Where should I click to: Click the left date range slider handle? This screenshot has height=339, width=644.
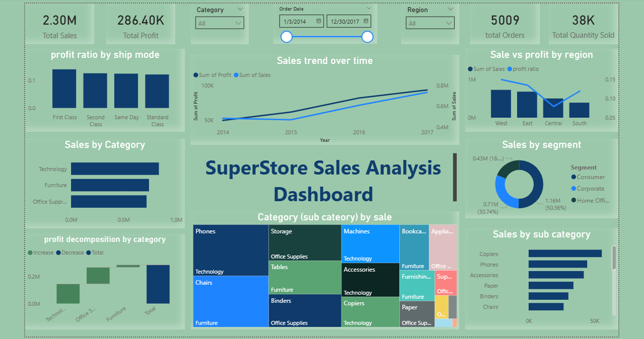[x=287, y=37]
